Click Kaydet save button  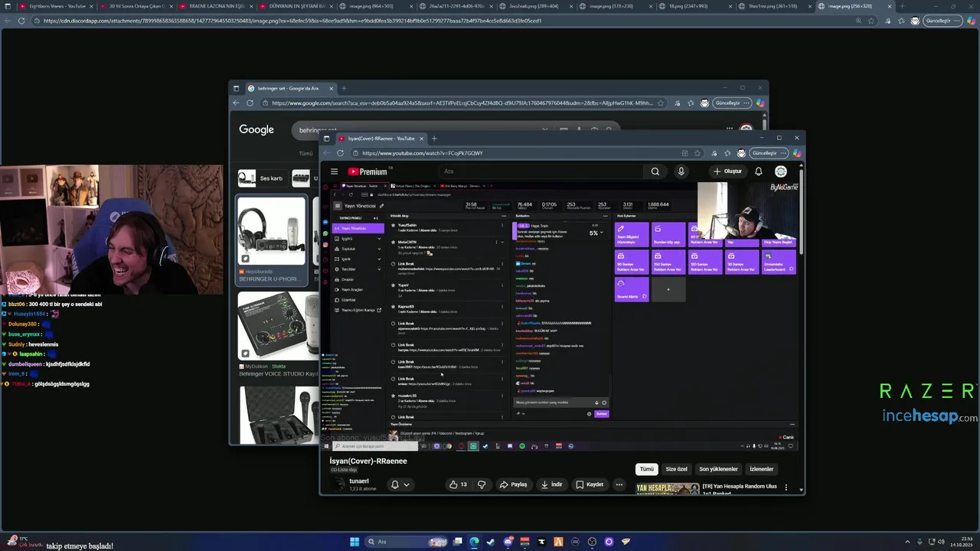click(x=590, y=484)
